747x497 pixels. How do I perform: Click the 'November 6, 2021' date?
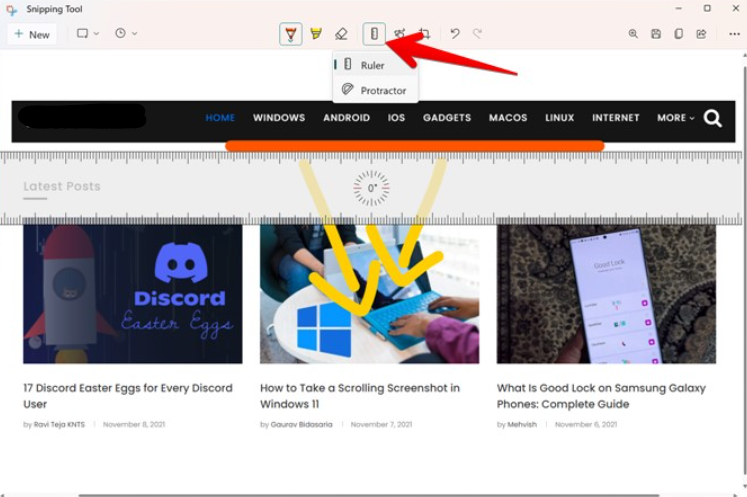click(585, 424)
